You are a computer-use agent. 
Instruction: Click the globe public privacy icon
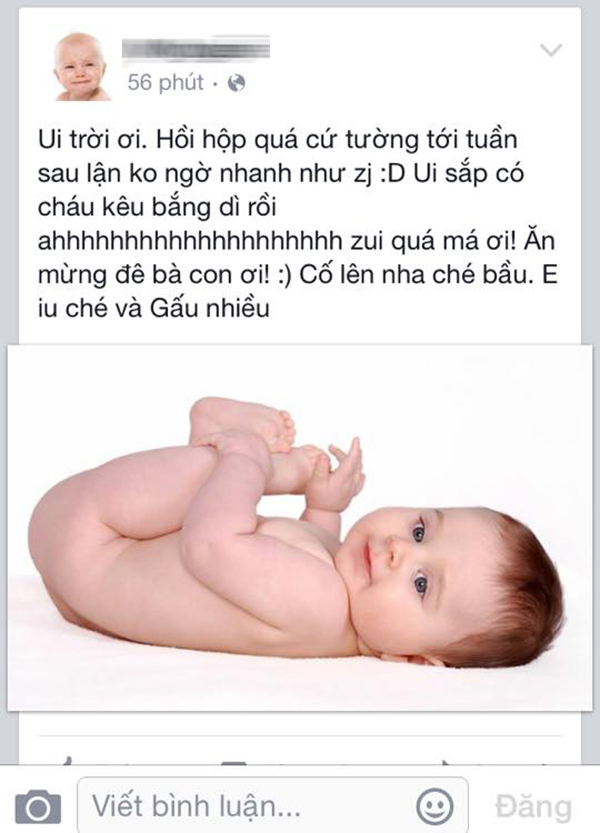coord(236,83)
